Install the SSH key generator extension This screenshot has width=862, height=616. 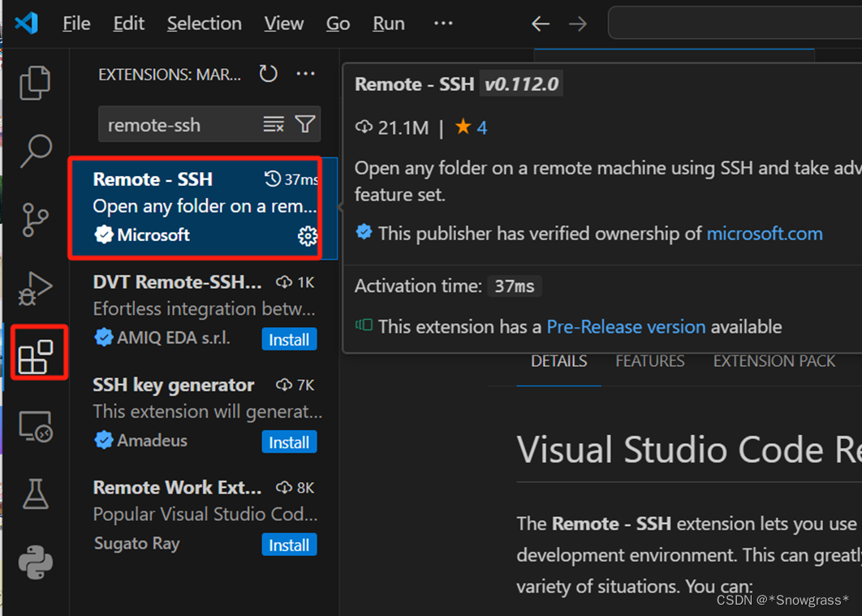(x=289, y=442)
